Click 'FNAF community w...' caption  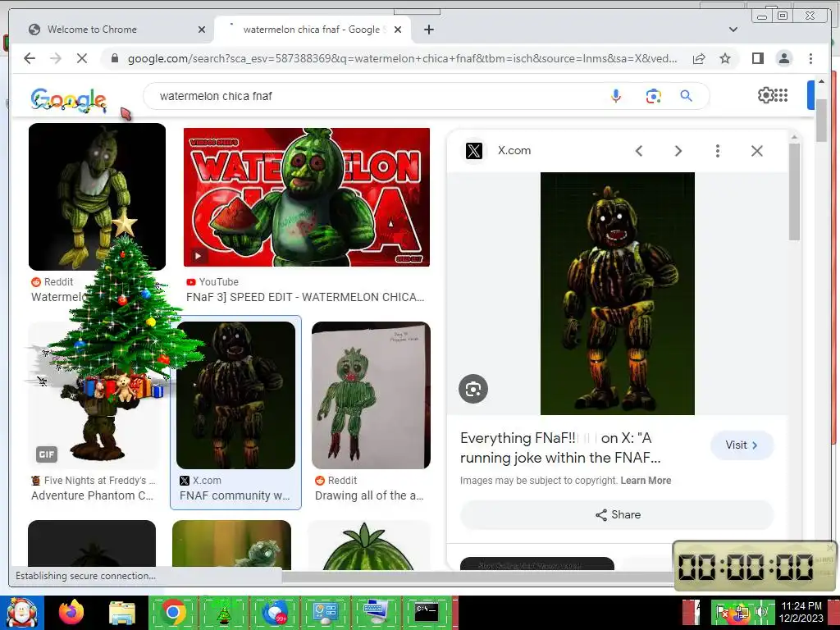pyautogui.click(x=235, y=496)
